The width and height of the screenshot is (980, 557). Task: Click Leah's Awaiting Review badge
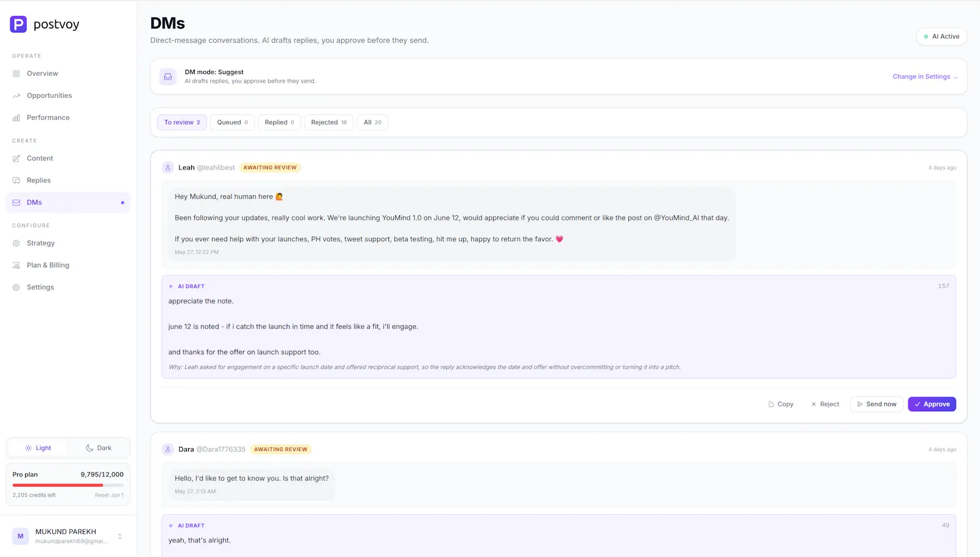[270, 168]
